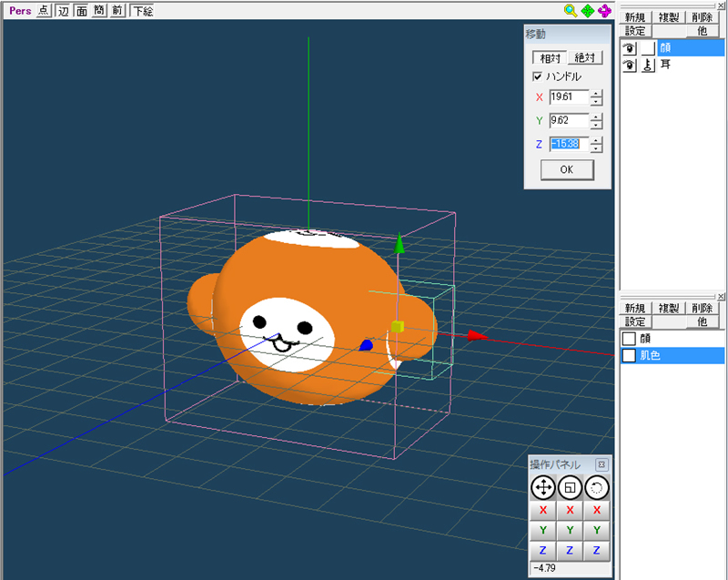
Task: Hide the 耳 object with its eye icon
Action: click(629, 65)
